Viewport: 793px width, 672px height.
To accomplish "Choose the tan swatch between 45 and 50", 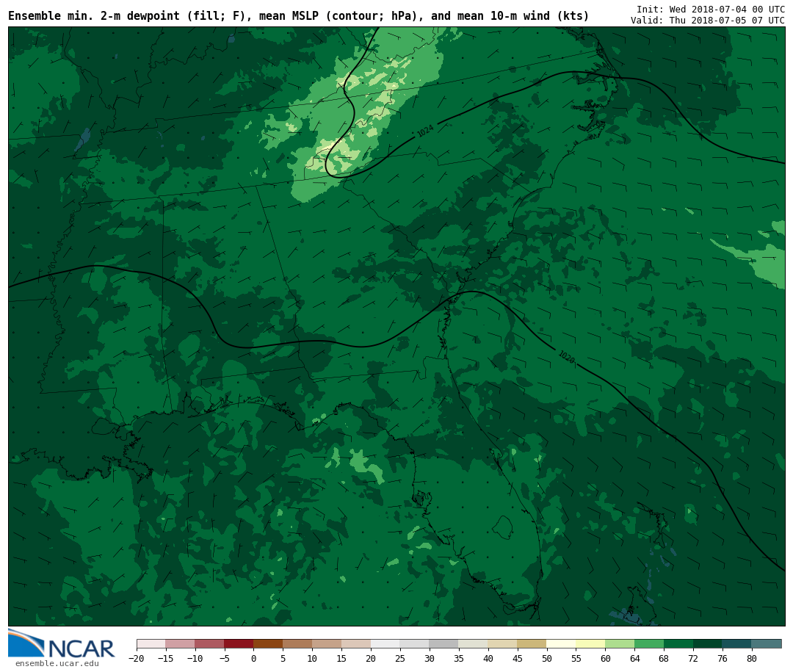I will (532, 644).
